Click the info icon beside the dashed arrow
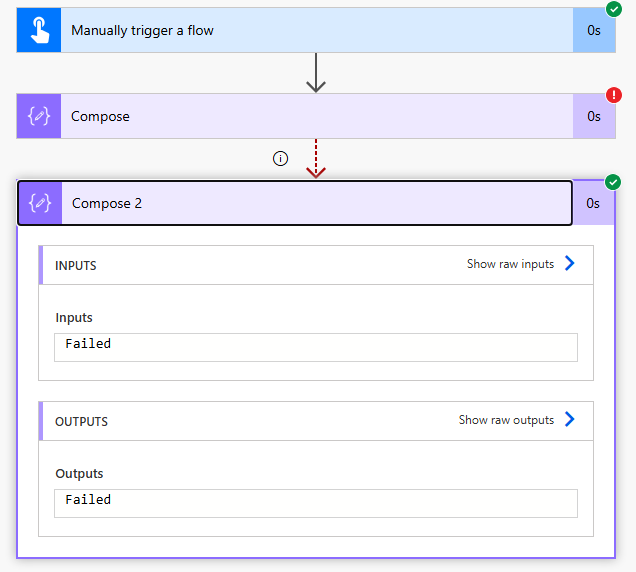 click(x=281, y=158)
